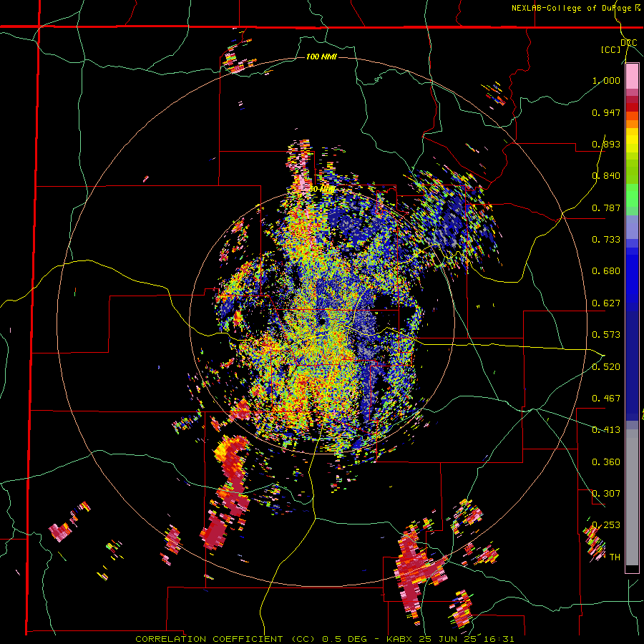Click the 0.680 legend value
This screenshot has height=644, width=644.
click(x=606, y=271)
